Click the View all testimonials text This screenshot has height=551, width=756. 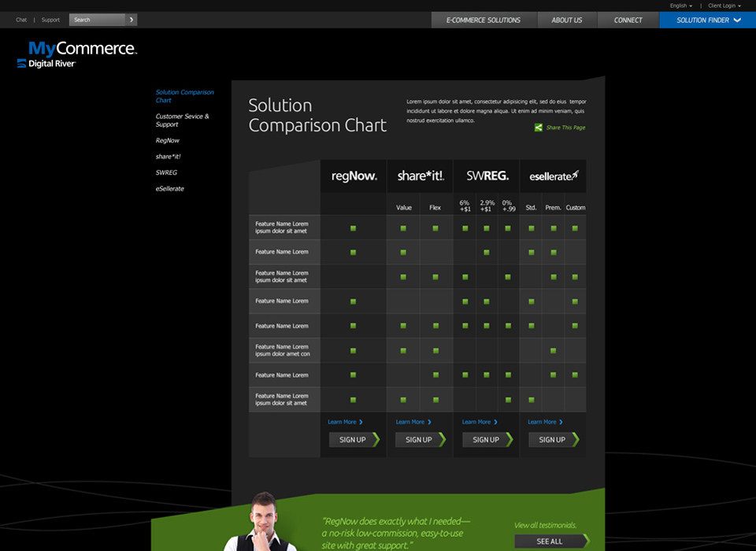tap(545, 526)
